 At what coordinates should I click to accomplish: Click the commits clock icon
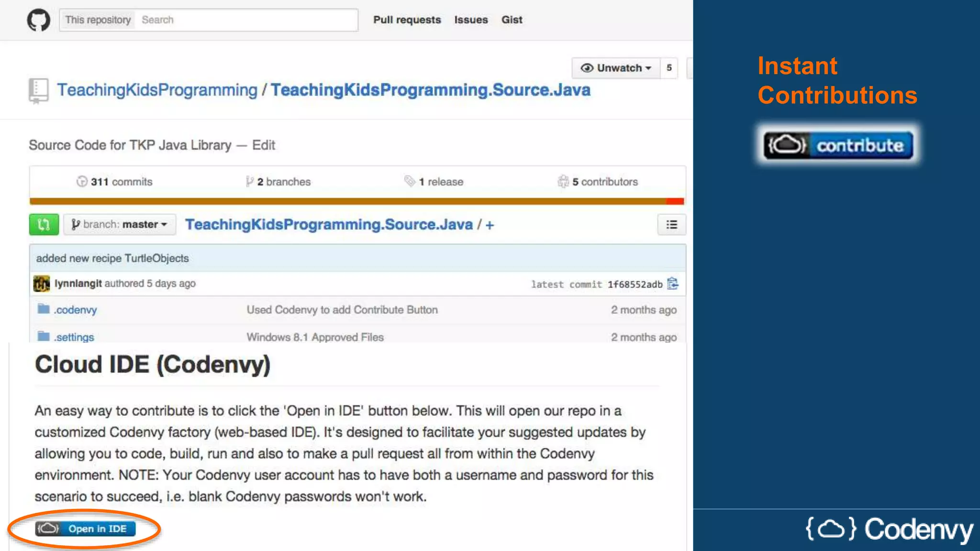[82, 182]
